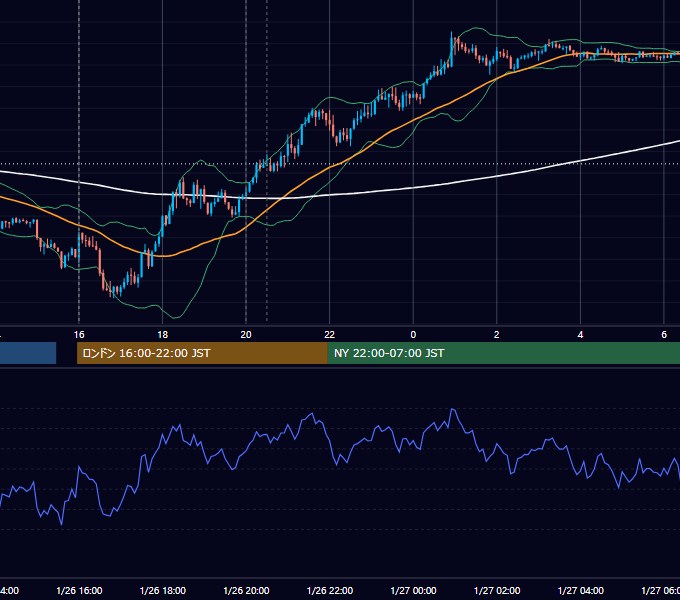The image size is (680, 600).
Task: Click the 1/26 20:00 date label
Action: tap(246, 591)
